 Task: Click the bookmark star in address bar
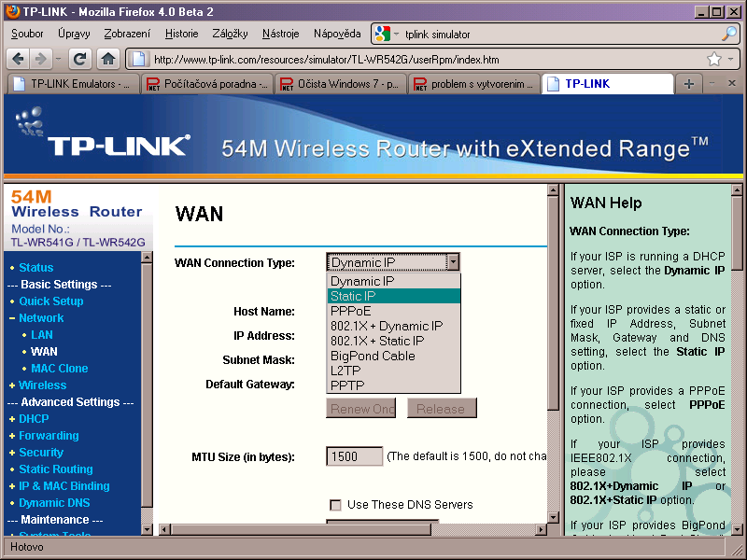pyautogui.click(x=714, y=59)
